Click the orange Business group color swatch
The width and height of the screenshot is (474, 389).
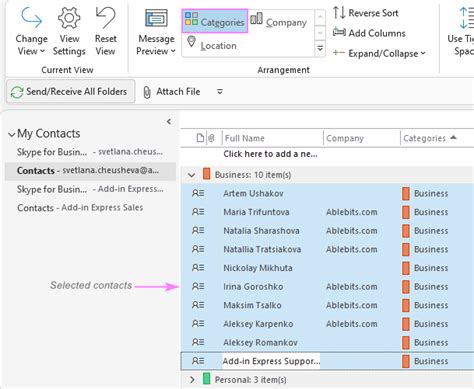pos(207,174)
